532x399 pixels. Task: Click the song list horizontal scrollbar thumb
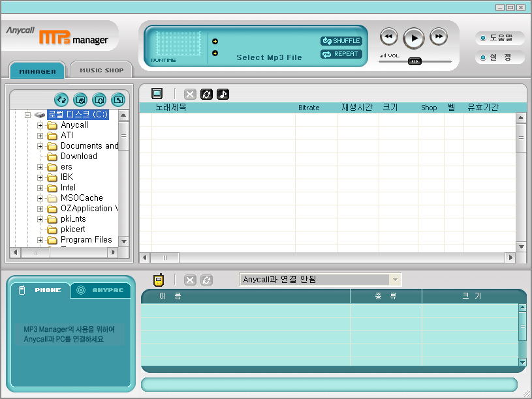[x=165, y=258]
